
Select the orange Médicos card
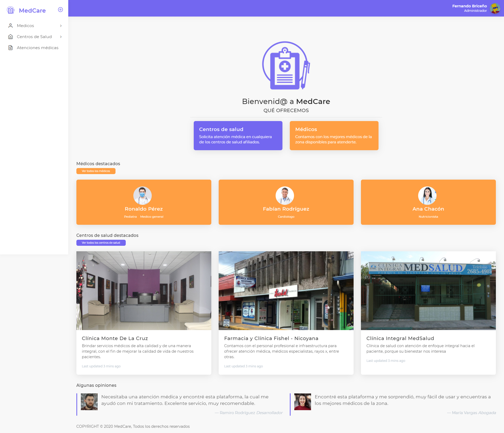pyautogui.click(x=334, y=135)
